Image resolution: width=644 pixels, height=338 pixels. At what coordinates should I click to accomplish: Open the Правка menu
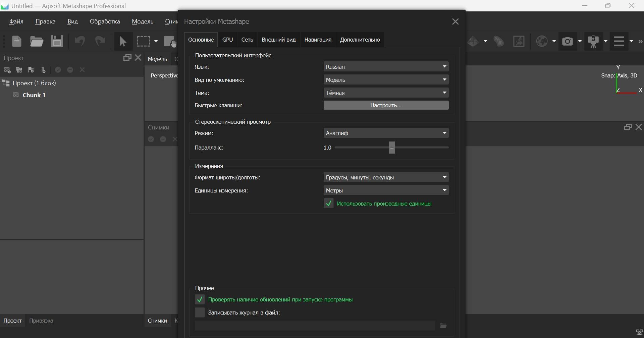[x=45, y=21]
